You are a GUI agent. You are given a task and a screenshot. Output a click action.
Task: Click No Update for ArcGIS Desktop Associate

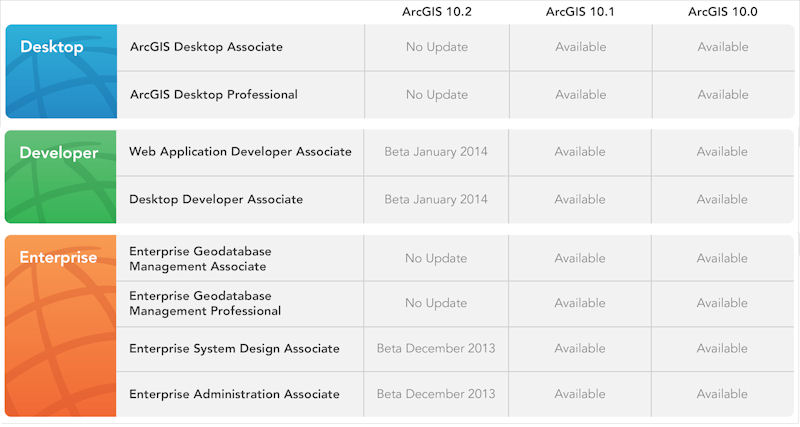point(436,47)
